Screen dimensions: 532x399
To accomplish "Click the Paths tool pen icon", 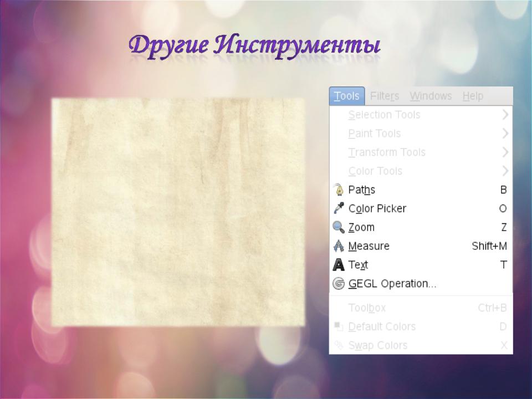I will click(338, 190).
